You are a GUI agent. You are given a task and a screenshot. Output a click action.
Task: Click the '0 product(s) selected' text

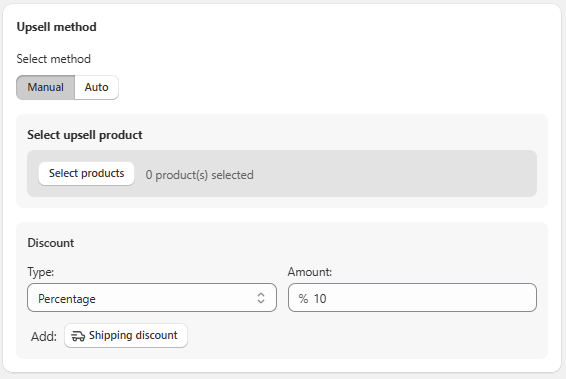click(x=200, y=175)
